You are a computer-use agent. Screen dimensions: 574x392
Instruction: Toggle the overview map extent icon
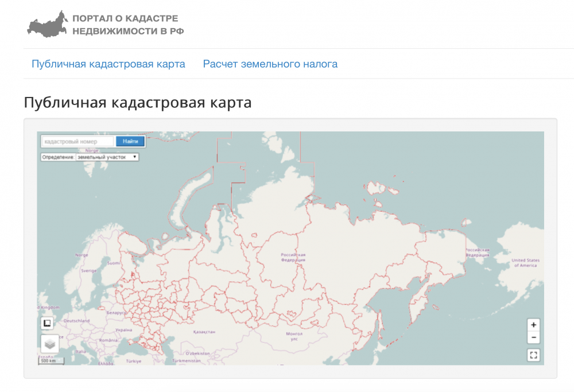click(x=46, y=323)
